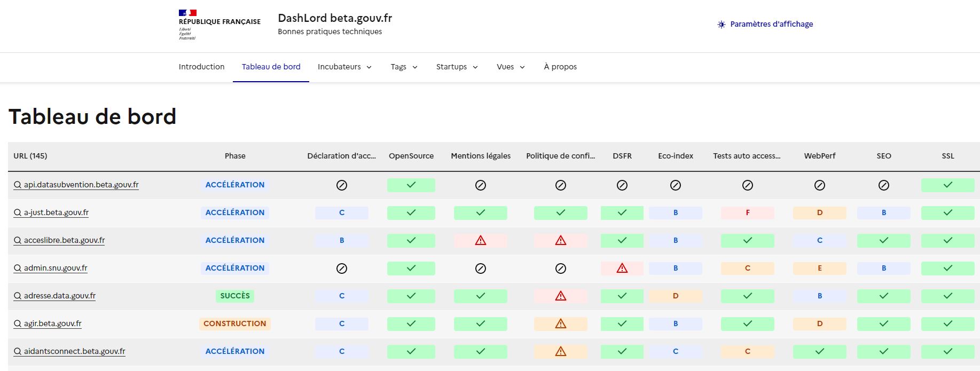
Task: Click the DashLord beta.gouv.fr site title
Action: (x=335, y=18)
